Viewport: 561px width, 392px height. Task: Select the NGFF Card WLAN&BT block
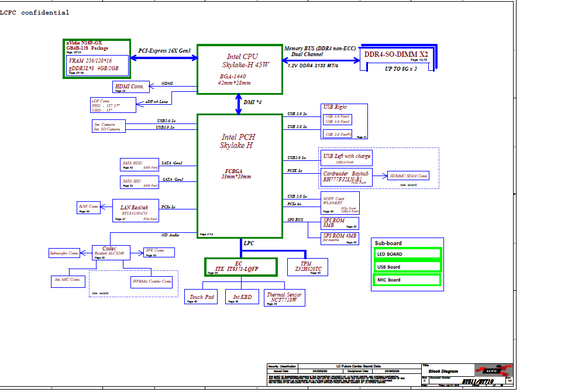340,203
